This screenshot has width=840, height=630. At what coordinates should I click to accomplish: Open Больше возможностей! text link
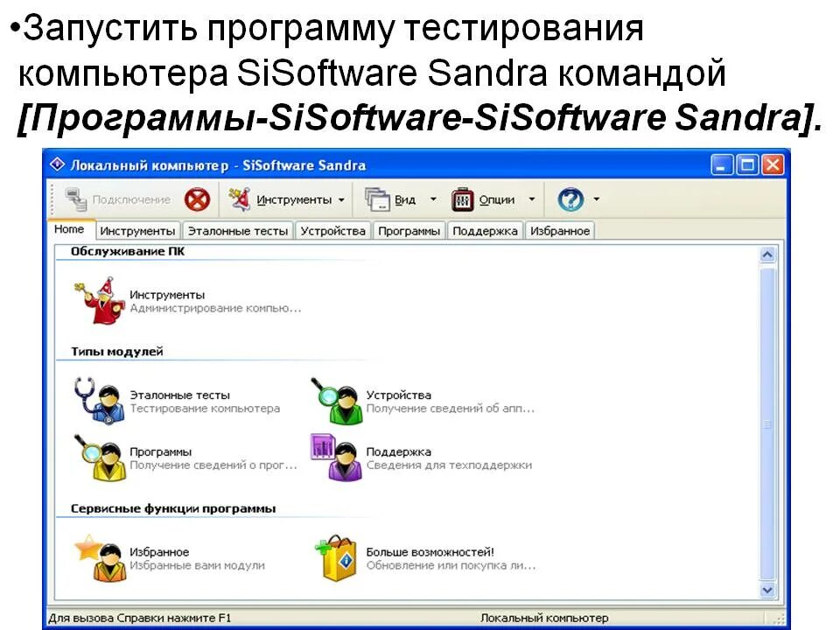[430, 552]
